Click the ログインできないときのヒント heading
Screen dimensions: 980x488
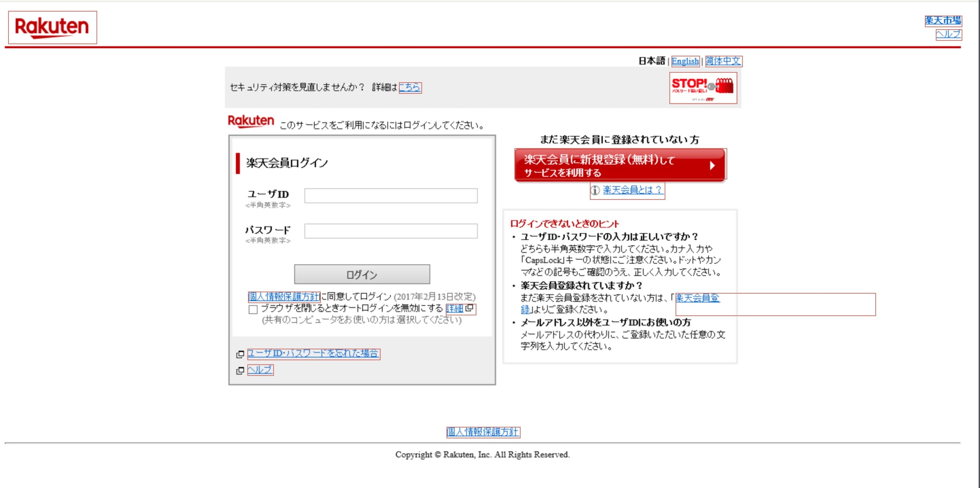pos(565,224)
